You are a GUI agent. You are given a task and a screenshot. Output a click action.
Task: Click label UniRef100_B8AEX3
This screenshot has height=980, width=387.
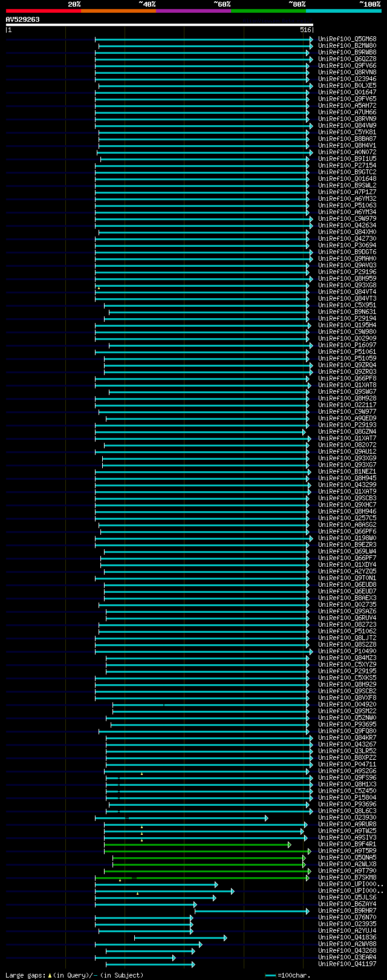347,598
